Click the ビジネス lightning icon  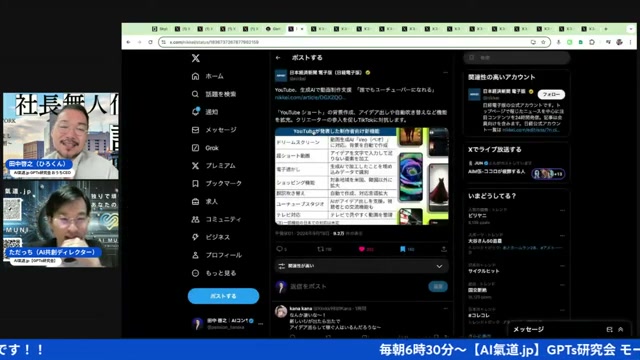(x=196, y=237)
